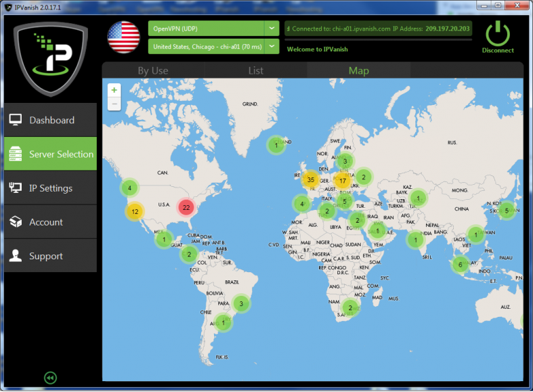Click the yellow 12-server cluster on US west coast

(135, 211)
